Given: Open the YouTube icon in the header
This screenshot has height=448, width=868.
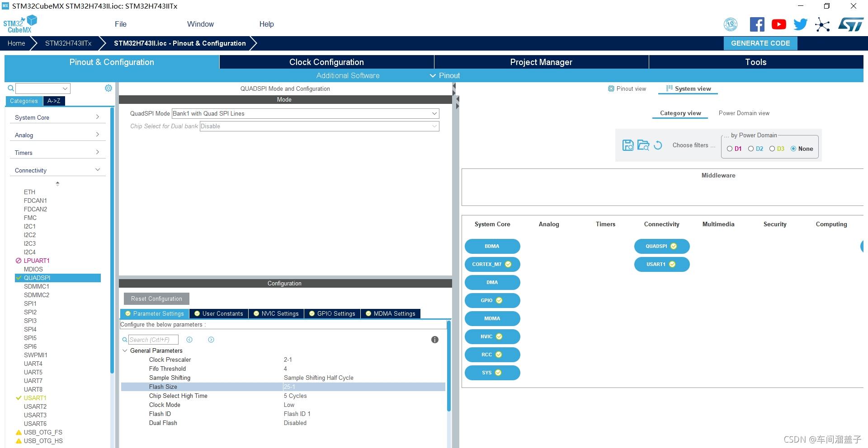Looking at the screenshot, I should 778,24.
